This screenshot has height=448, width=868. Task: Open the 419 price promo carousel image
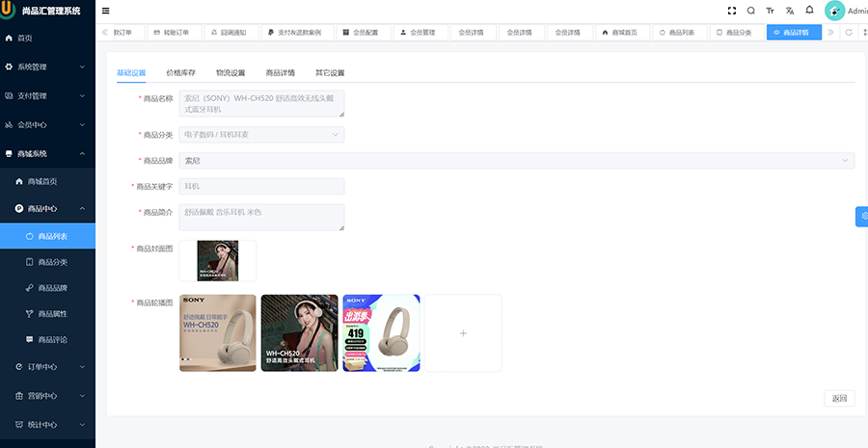(381, 333)
